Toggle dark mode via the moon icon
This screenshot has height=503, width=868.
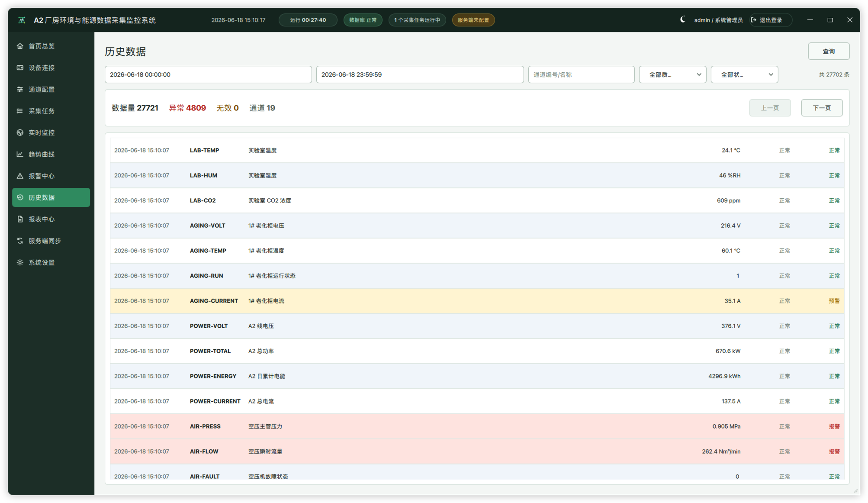click(682, 19)
